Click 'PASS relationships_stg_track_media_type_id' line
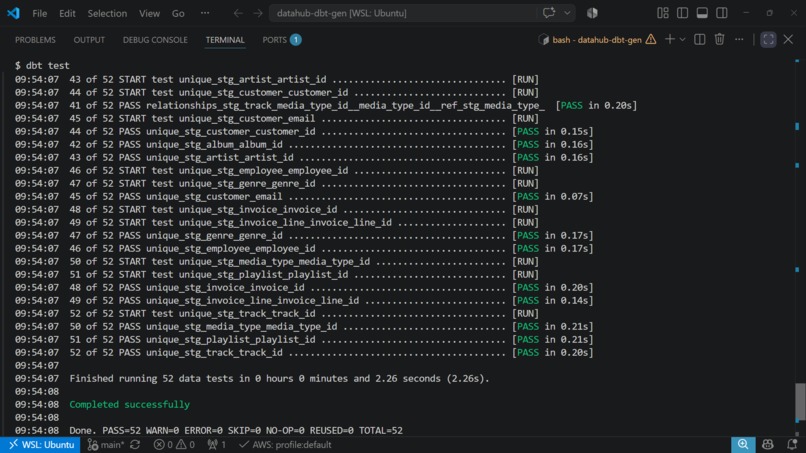The image size is (806, 453). point(325,105)
